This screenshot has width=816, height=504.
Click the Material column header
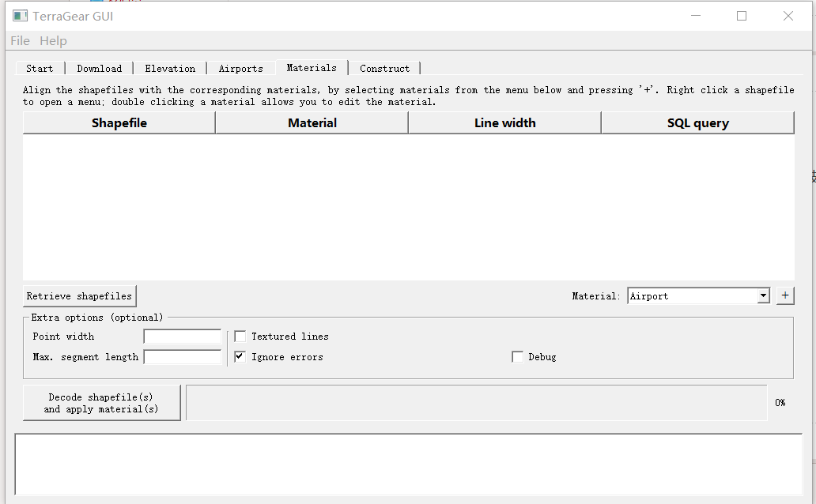tap(312, 122)
